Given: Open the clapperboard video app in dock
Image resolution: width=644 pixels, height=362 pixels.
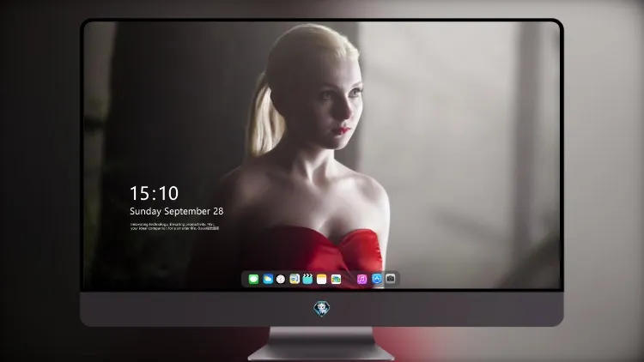Looking at the screenshot, I should [307, 279].
